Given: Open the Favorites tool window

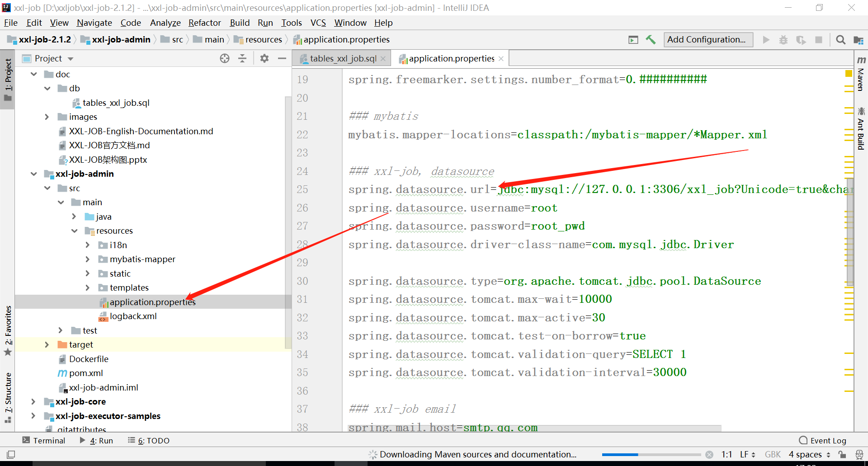Looking at the screenshot, I should tap(8, 330).
